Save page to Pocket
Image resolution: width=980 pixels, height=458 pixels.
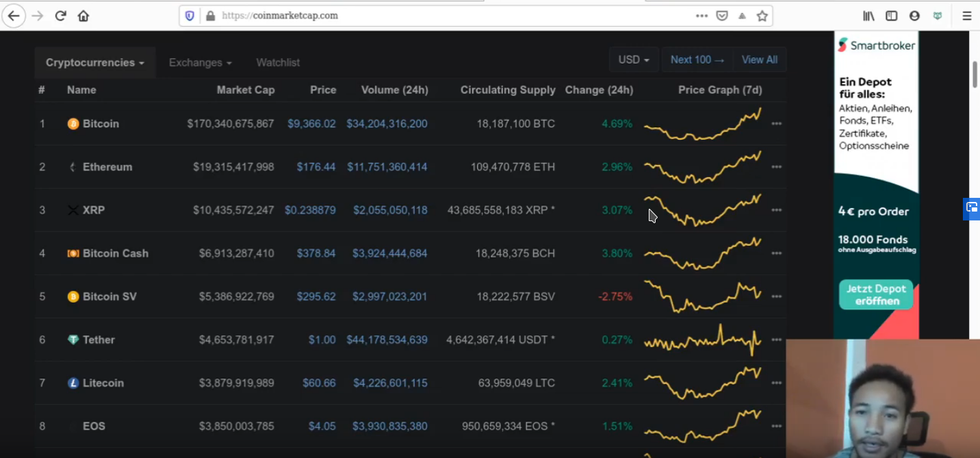tap(722, 16)
